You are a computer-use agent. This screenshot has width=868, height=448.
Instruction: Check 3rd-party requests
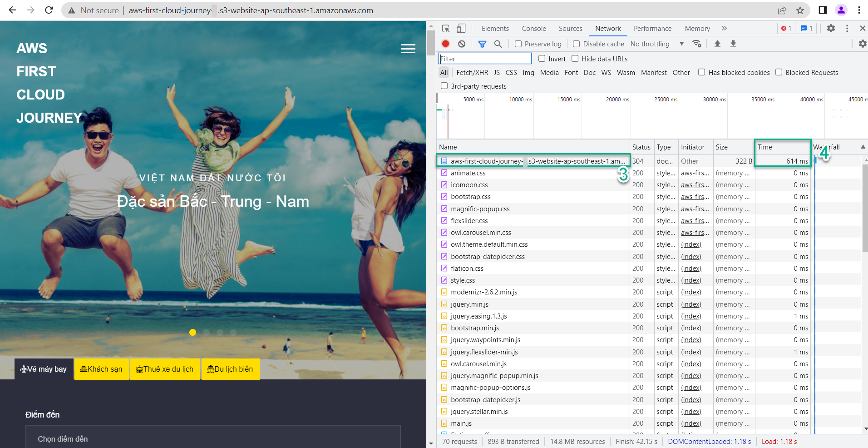444,86
